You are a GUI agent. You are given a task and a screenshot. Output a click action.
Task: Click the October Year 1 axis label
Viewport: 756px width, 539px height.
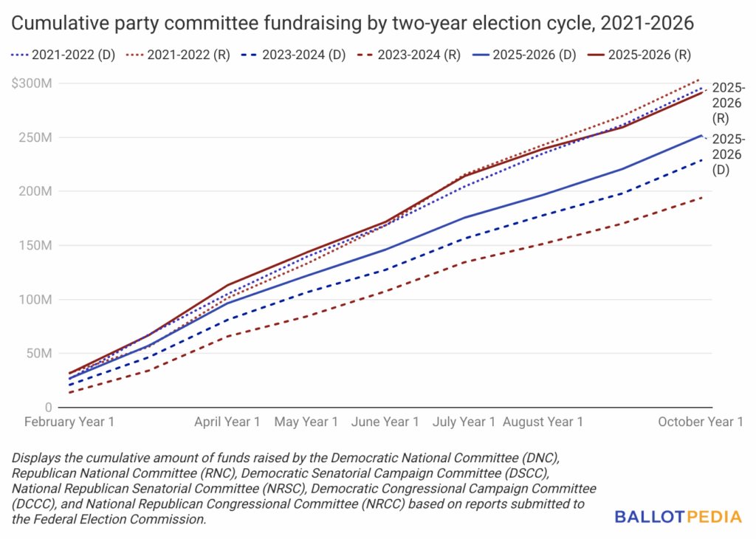tap(701, 422)
